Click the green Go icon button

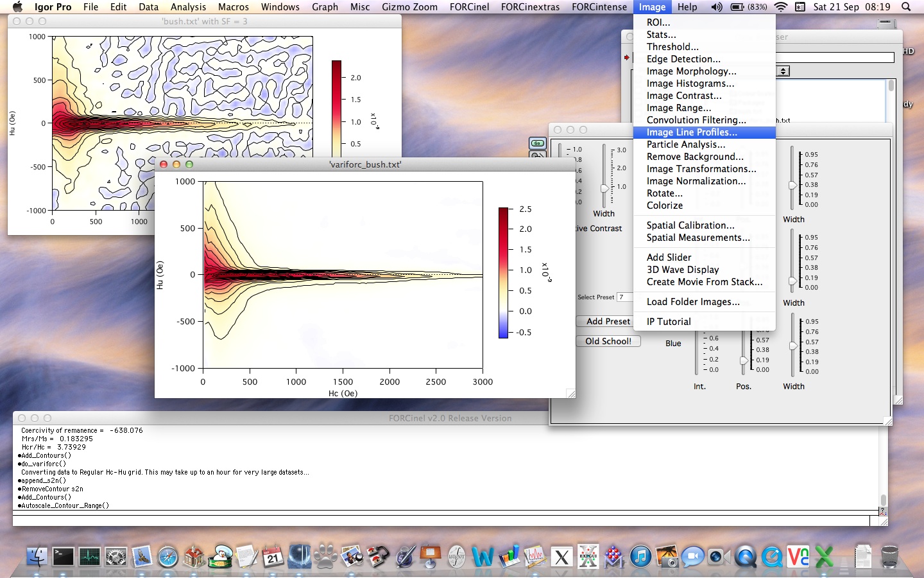[x=537, y=143]
